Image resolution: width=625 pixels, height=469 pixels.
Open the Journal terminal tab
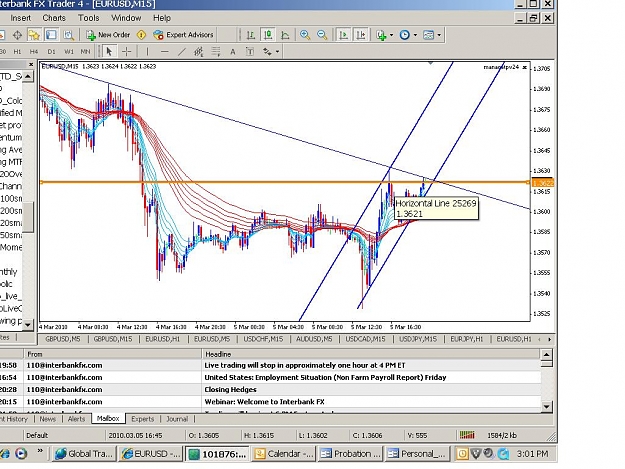click(x=177, y=419)
